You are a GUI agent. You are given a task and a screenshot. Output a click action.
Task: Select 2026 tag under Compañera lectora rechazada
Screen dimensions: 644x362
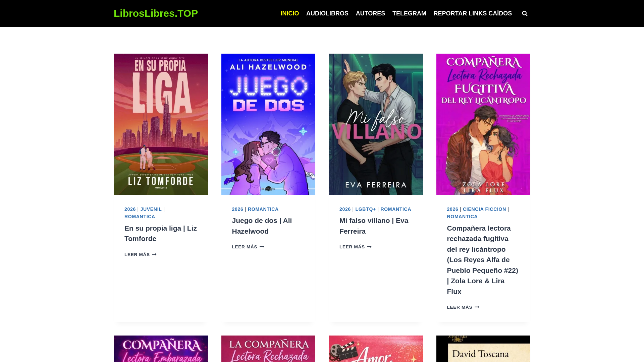[x=452, y=209]
